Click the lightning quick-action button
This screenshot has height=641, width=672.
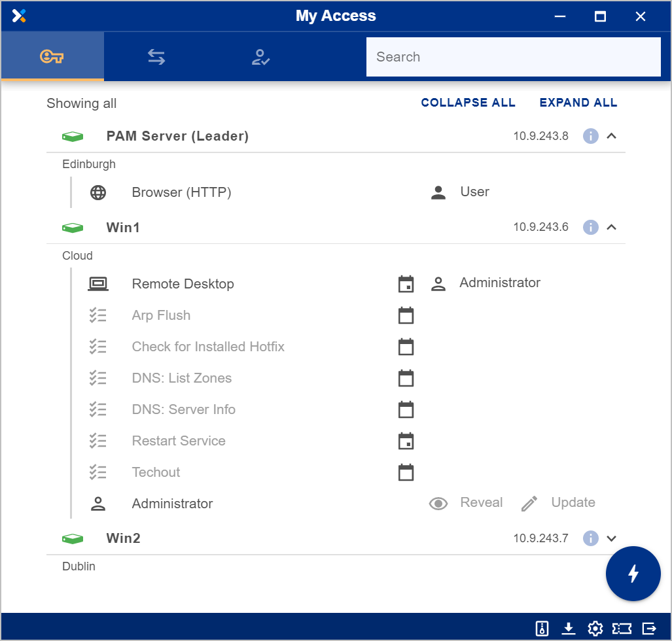(x=633, y=574)
